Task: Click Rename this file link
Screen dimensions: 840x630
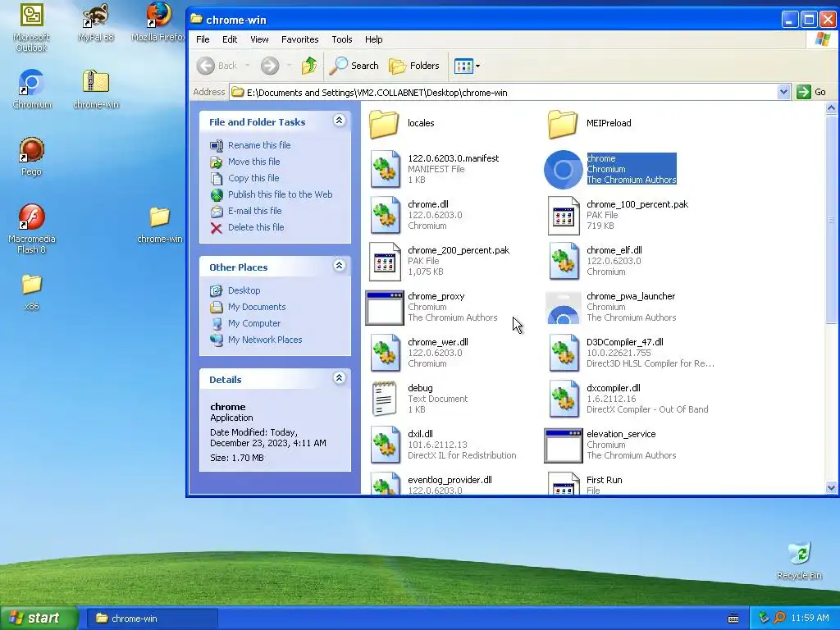Action: [x=259, y=145]
